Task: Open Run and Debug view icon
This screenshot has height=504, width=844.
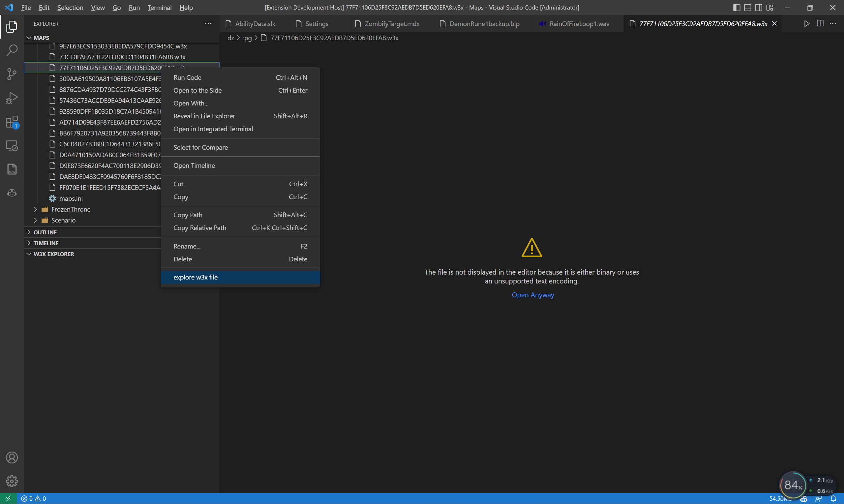Action: [12, 98]
